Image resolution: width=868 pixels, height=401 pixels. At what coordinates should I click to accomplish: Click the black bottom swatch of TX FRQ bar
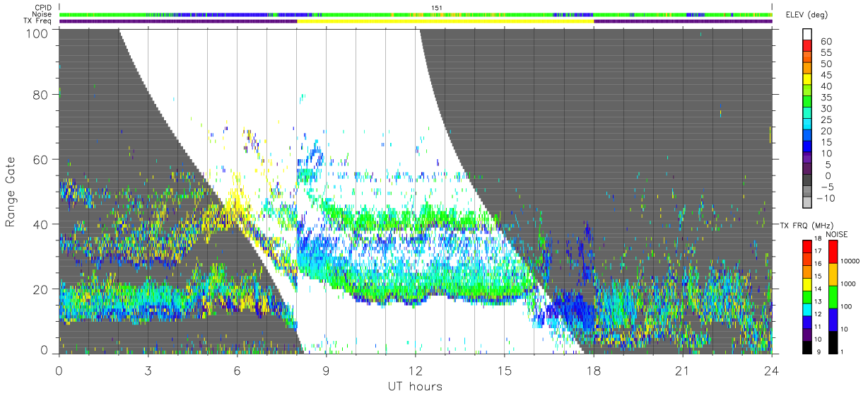(807, 347)
